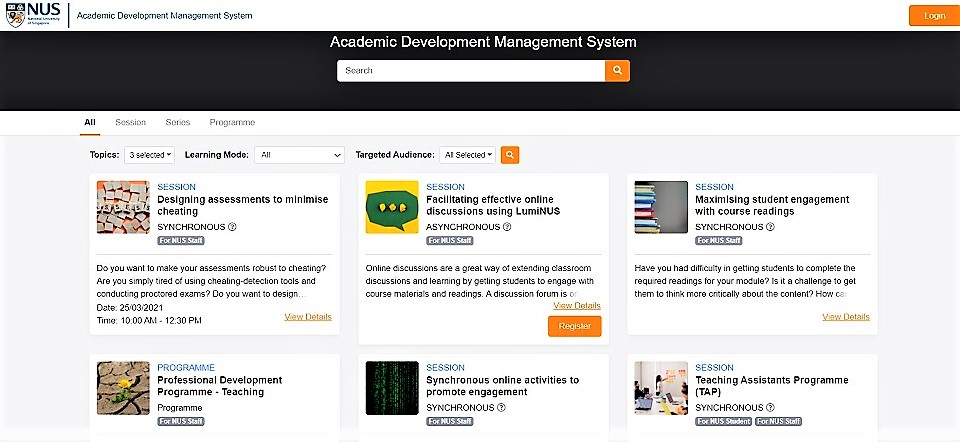Click the Login button
The width and height of the screenshot is (960, 442).
pyautogui.click(x=934, y=16)
